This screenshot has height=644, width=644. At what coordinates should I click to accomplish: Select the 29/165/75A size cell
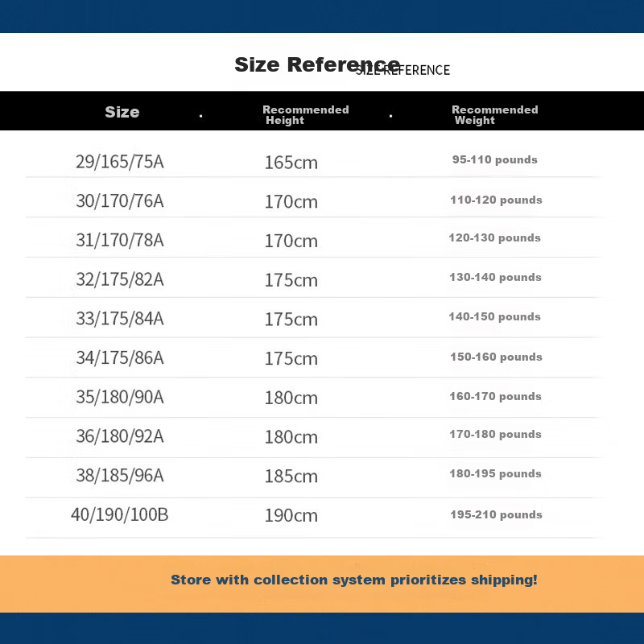[120, 162]
